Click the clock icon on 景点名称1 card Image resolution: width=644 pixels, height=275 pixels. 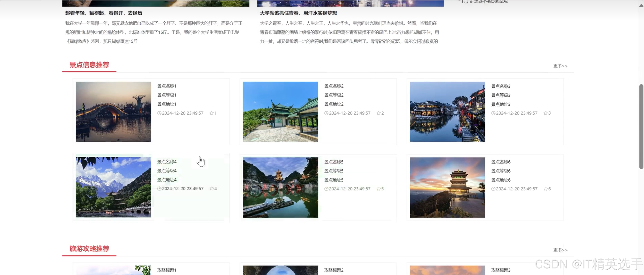159,113
